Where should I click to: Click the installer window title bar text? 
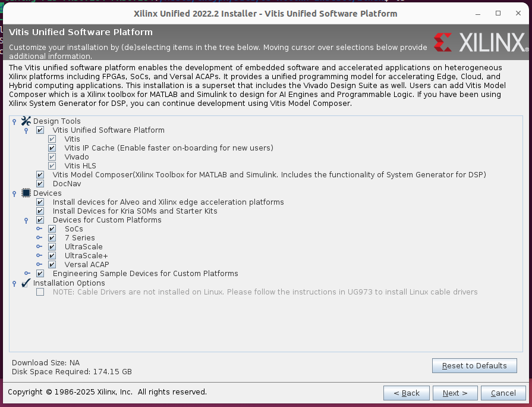(265, 14)
